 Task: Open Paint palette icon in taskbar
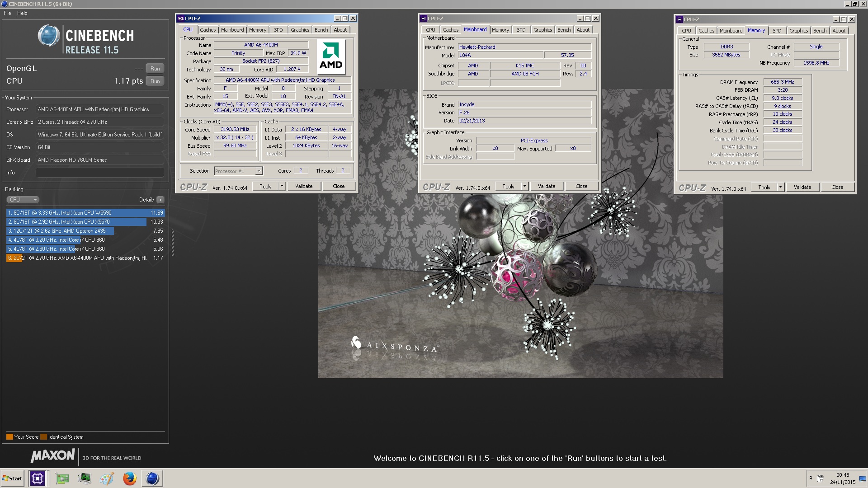pyautogui.click(x=107, y=479)
